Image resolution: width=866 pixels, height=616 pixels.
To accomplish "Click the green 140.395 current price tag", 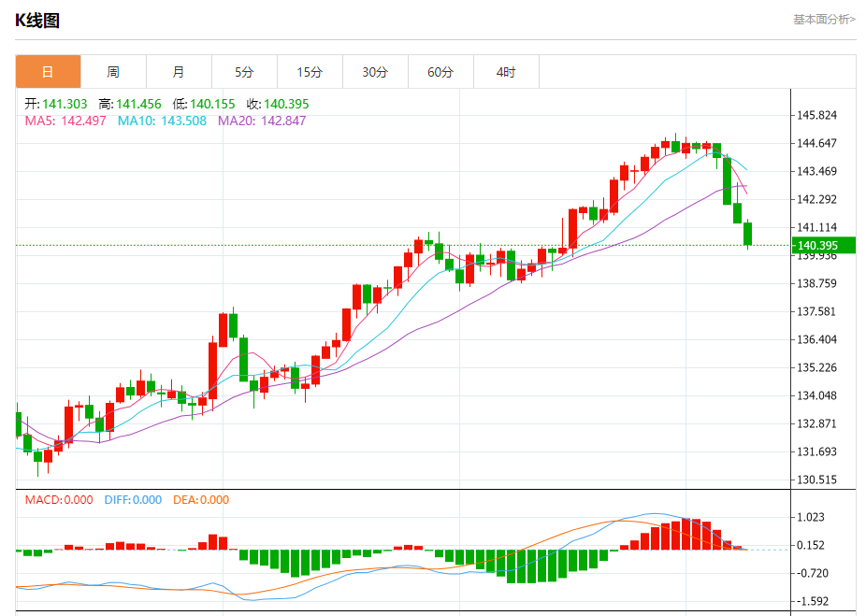I will [824, 245].
